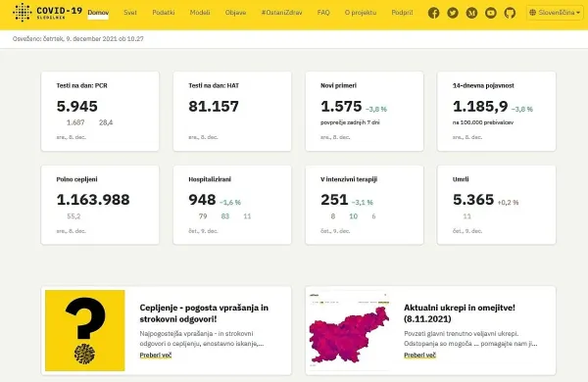Open the YouTube channel icon

[491, 13]
